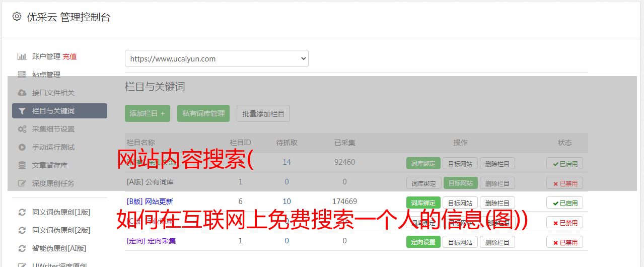644x267 pixels.
Task: Click 目标网站 for [定向] 定向采集
Action: [460, 242]
